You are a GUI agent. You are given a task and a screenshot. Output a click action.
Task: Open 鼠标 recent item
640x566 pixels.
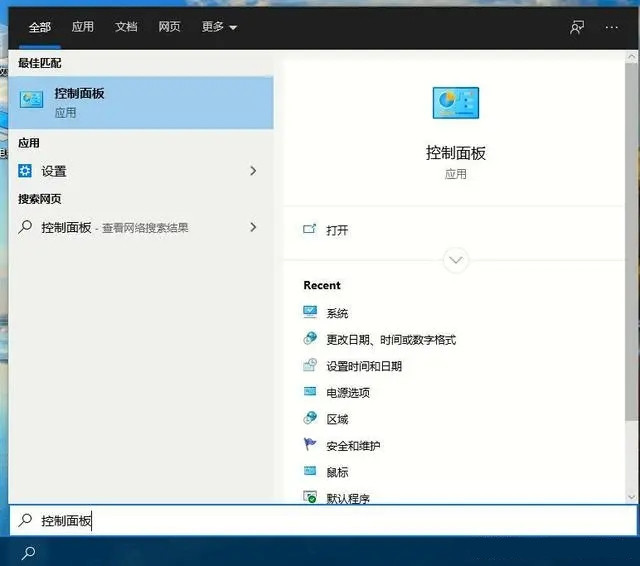pyautogui.click(x=337, y=472)
